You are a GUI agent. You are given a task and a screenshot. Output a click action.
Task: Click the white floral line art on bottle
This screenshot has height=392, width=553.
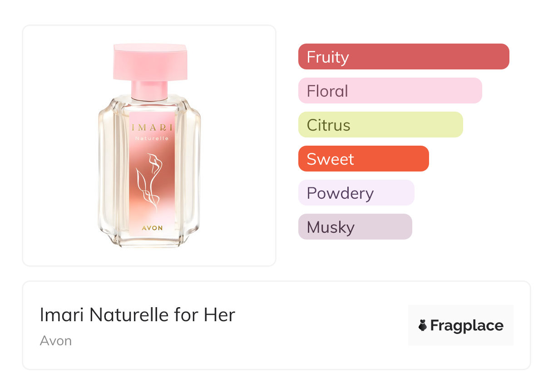click(150, 182)
